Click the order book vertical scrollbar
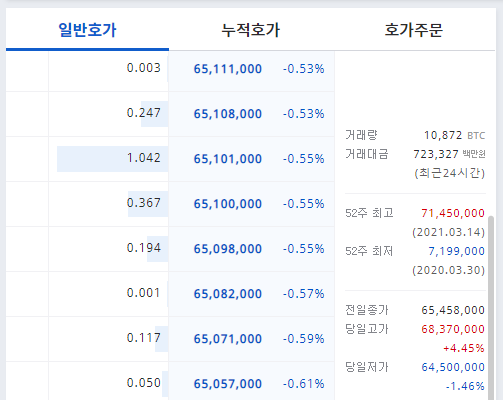The height and width of the screenshot is (400, 503). 491,308
